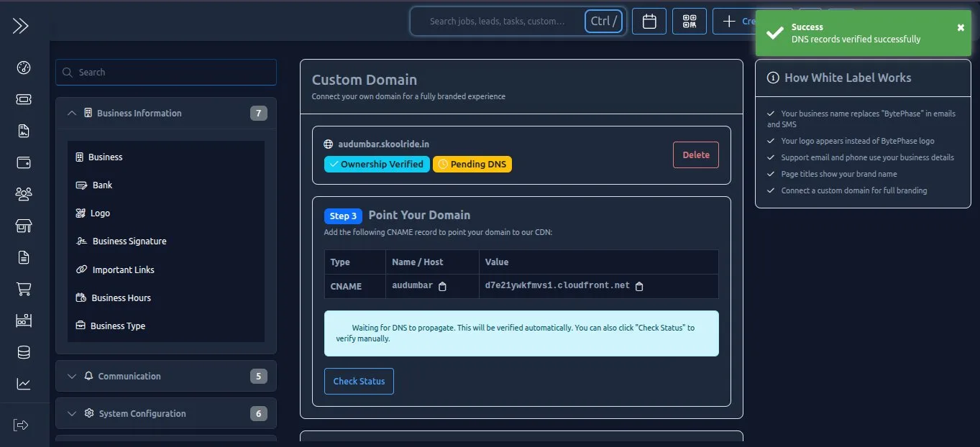Click the Ctrl / shortcut badge
The width and height of the screenshot is (980, 447).
[605, 22]
